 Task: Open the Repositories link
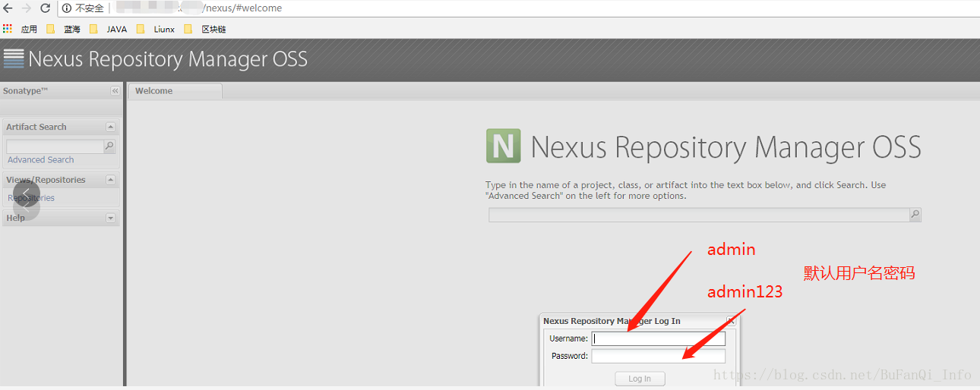click(x=31, y=198)
